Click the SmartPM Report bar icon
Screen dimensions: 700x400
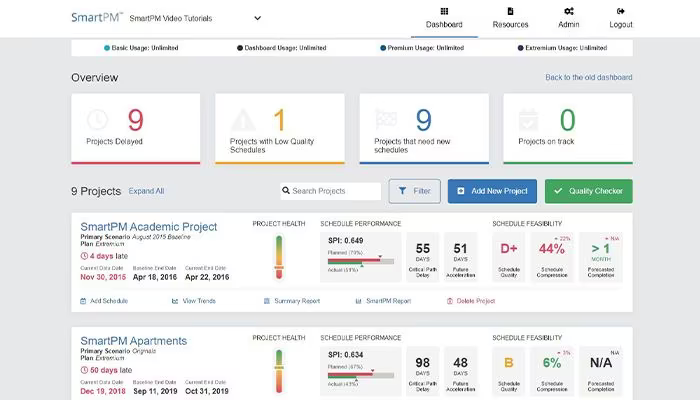point(358,301)
